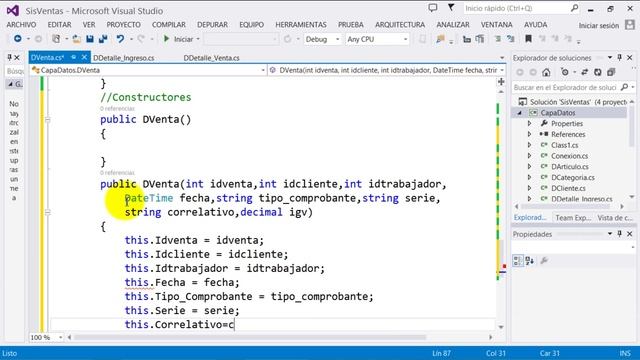The width and height of the screenshot is (640, 360).
Task: Switch to the DDetalle_Ingreso.cs tab
Action: (124, 58)
